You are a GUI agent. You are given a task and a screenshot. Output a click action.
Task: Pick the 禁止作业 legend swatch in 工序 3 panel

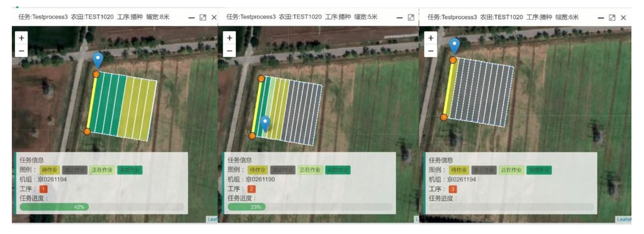[x=484, y=170]
